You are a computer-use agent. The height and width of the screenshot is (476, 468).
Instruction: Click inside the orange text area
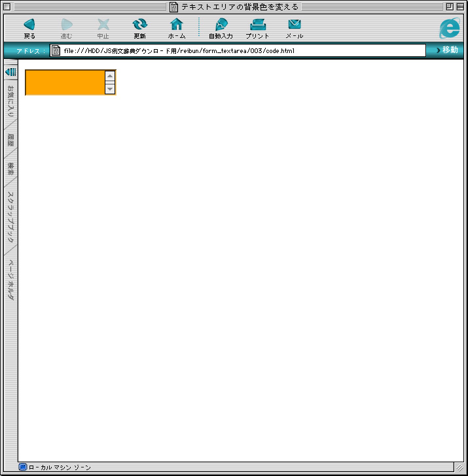click(x=64, y=82)
